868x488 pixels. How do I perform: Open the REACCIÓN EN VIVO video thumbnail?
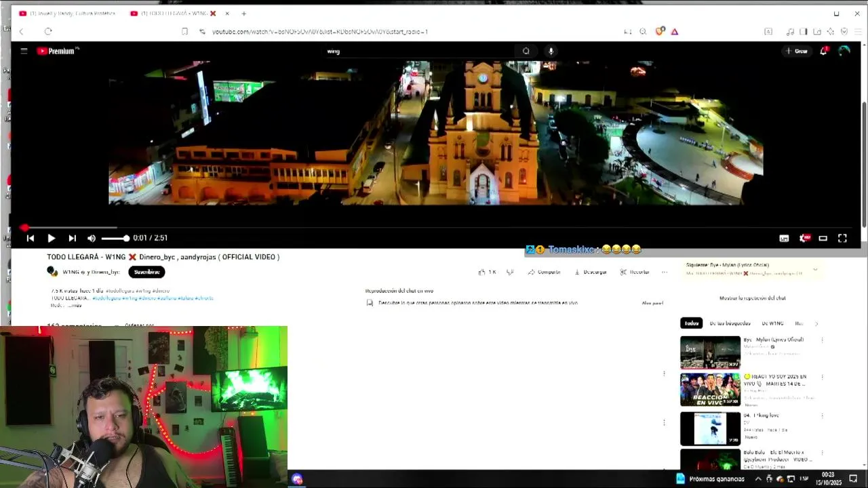(711, 390)
